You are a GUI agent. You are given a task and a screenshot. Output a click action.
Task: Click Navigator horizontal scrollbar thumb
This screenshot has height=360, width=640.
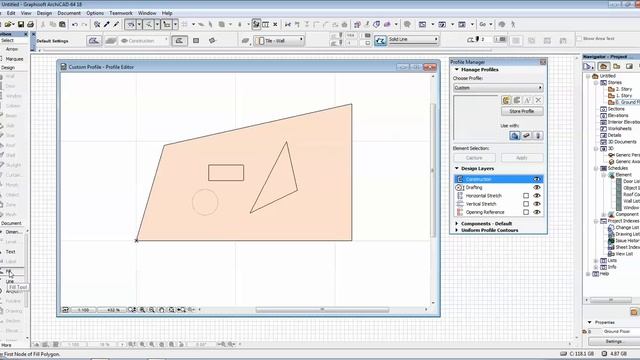(x=611, y=300)
